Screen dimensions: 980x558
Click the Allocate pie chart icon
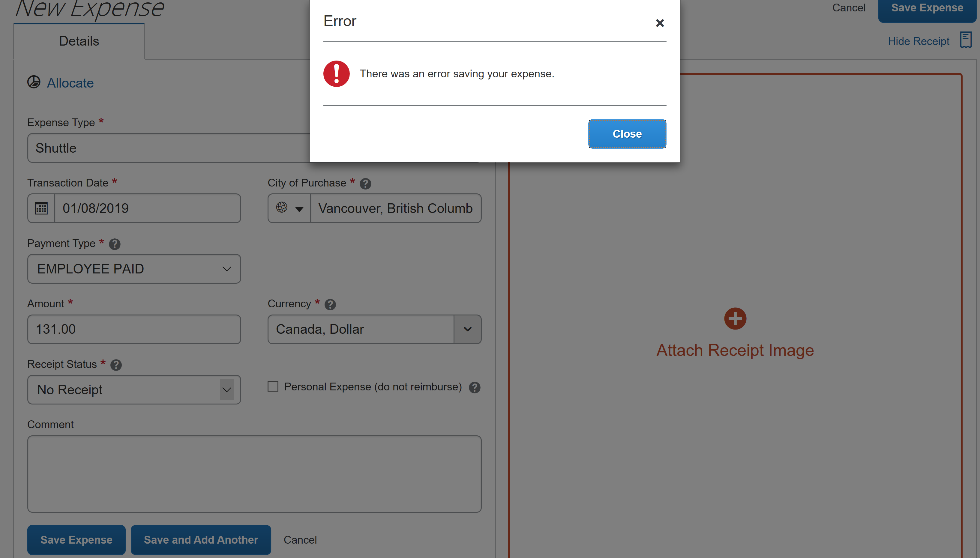34,82
